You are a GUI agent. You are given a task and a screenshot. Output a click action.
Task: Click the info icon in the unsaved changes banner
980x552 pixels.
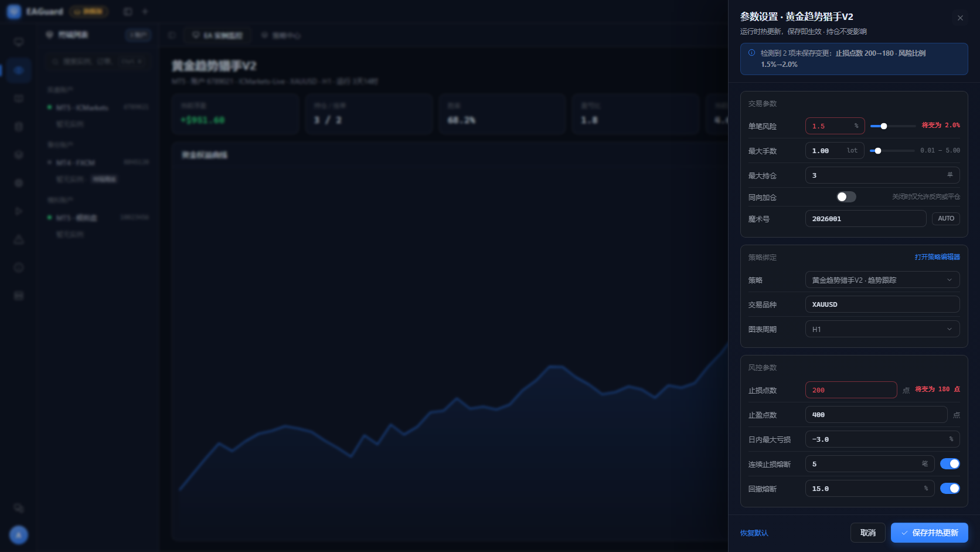point(751,53)
